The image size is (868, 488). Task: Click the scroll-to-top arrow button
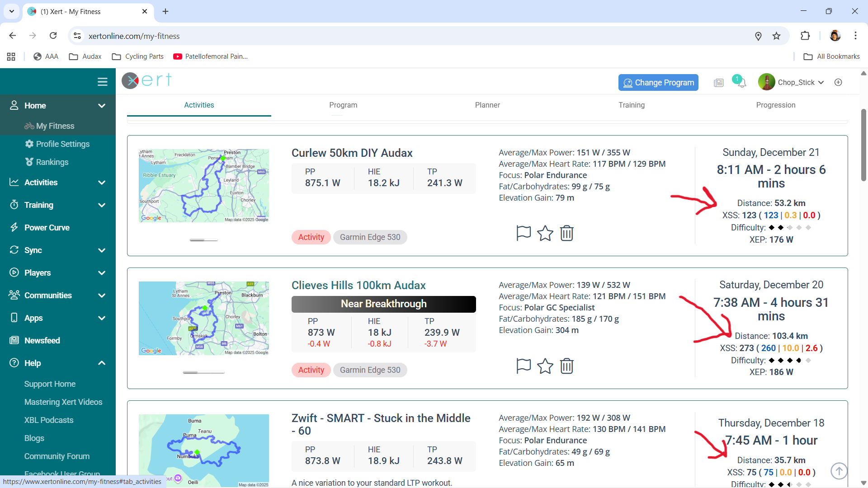(x=839, y=471)
